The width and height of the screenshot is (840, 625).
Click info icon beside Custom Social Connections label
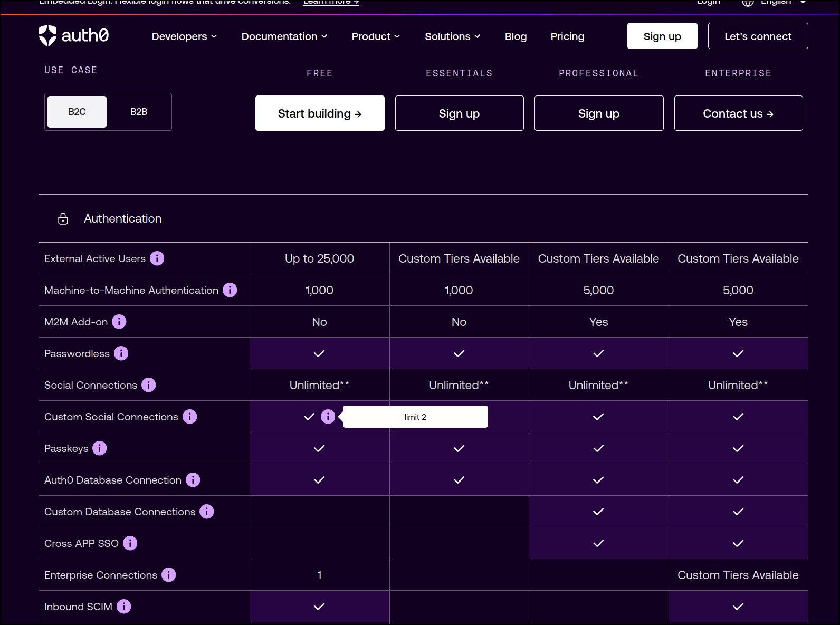coord(190,417)
